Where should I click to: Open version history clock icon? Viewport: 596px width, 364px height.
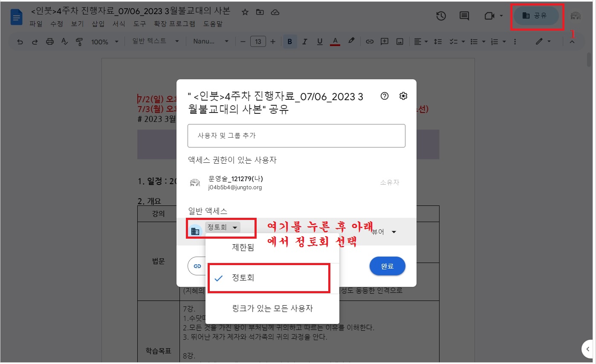click(441, 16)
